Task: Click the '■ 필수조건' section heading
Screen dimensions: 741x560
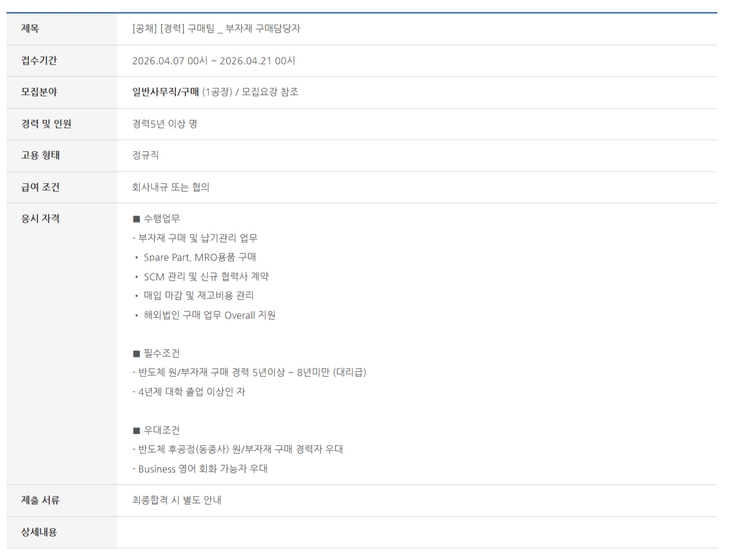Action: point(156,353)
